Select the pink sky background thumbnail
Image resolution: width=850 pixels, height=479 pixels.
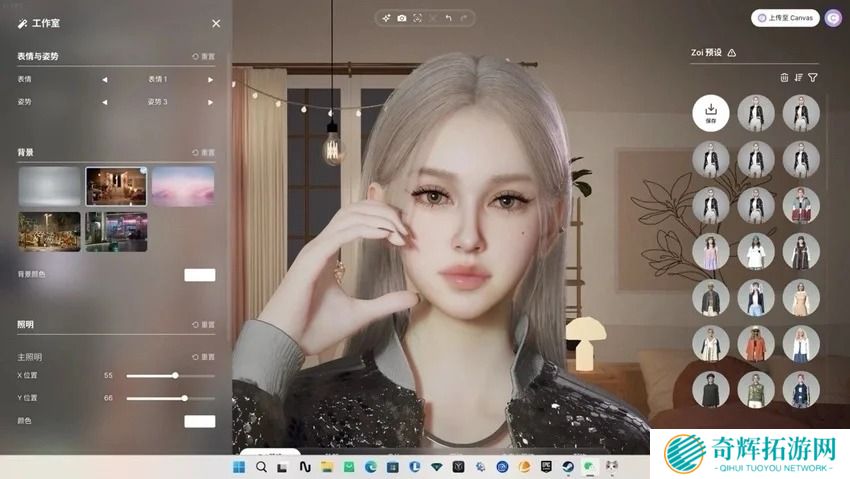[182, 186]
